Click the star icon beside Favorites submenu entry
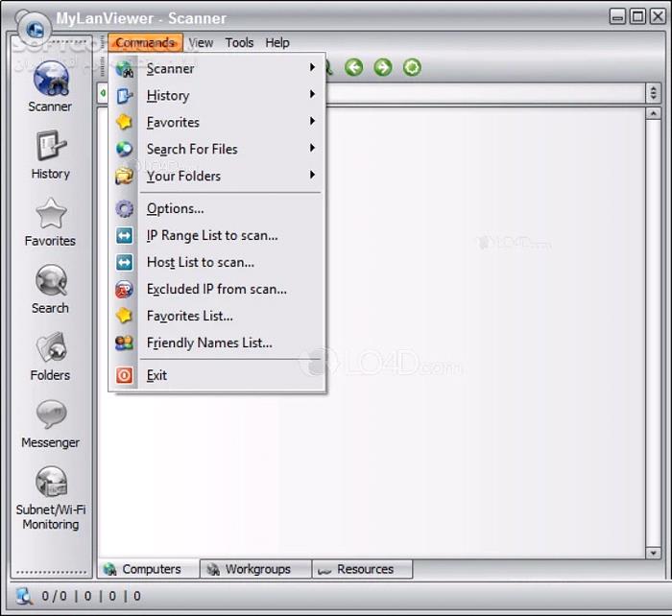Image resolution: width=672 pixels, height=616 pixels. (124, 122)
